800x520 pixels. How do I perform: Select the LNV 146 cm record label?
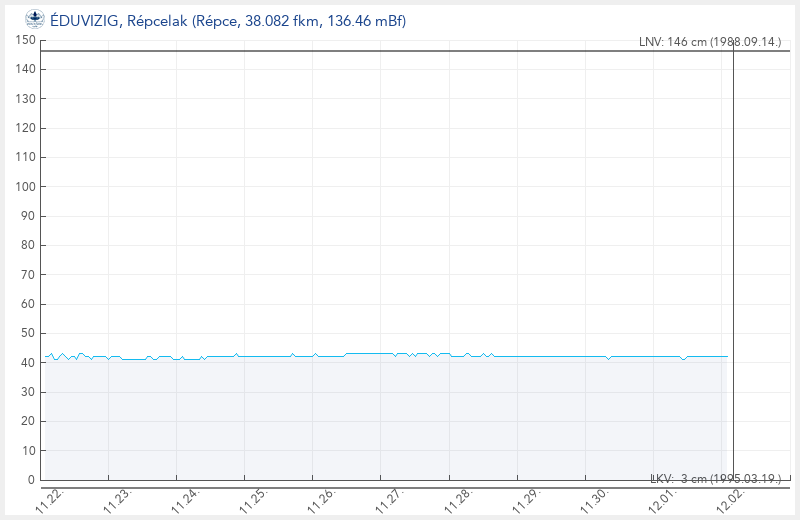(709, 42)
